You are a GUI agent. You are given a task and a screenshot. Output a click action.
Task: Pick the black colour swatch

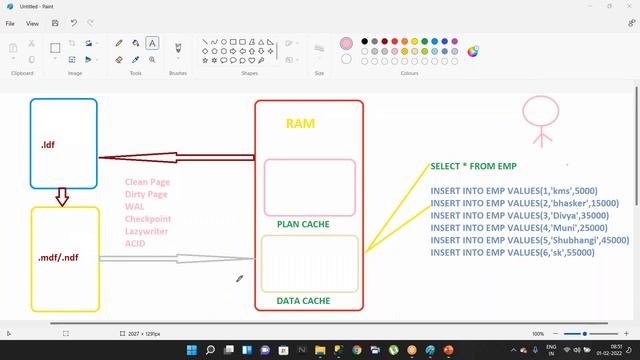coord(364,41)
